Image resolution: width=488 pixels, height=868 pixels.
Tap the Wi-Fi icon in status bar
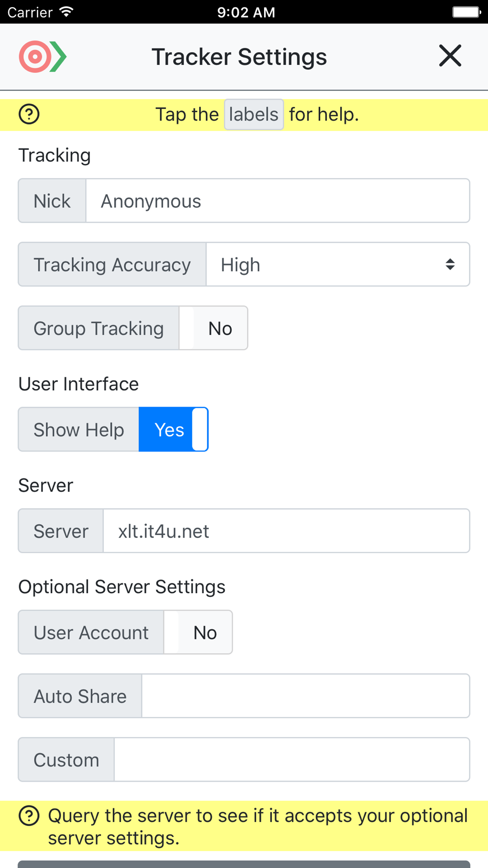[x=66, y=12]
